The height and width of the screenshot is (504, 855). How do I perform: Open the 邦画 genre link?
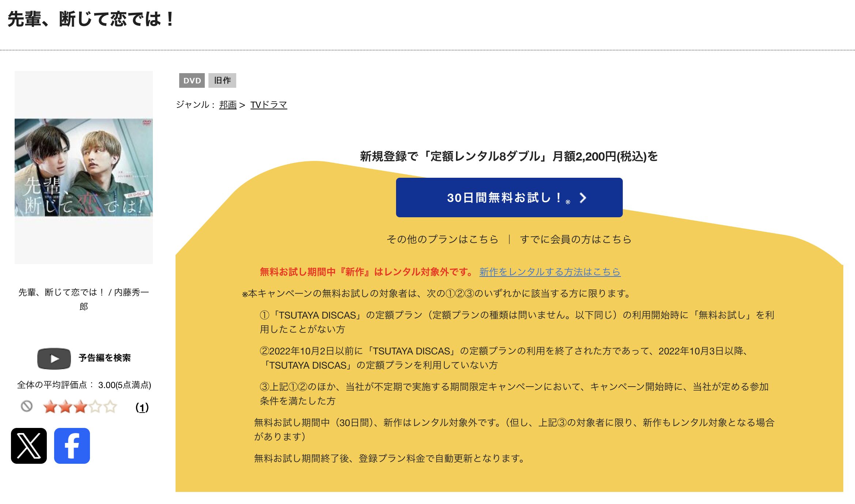[228, 105]
